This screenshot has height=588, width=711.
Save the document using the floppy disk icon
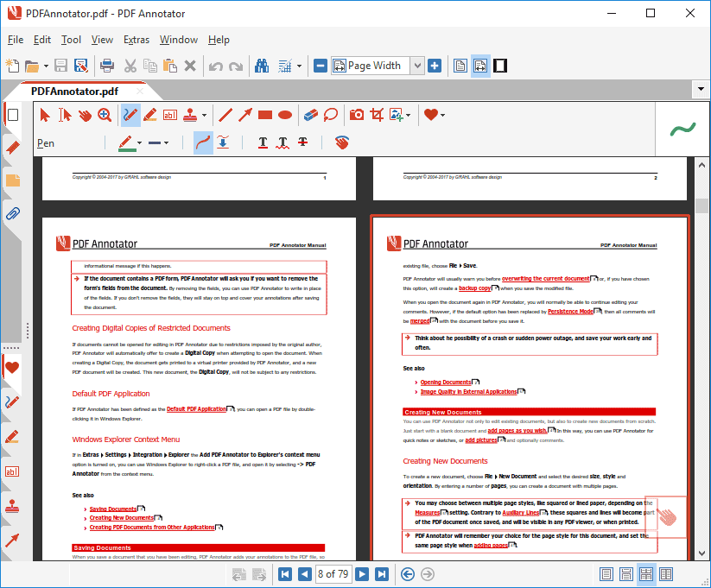coord(60,66)
